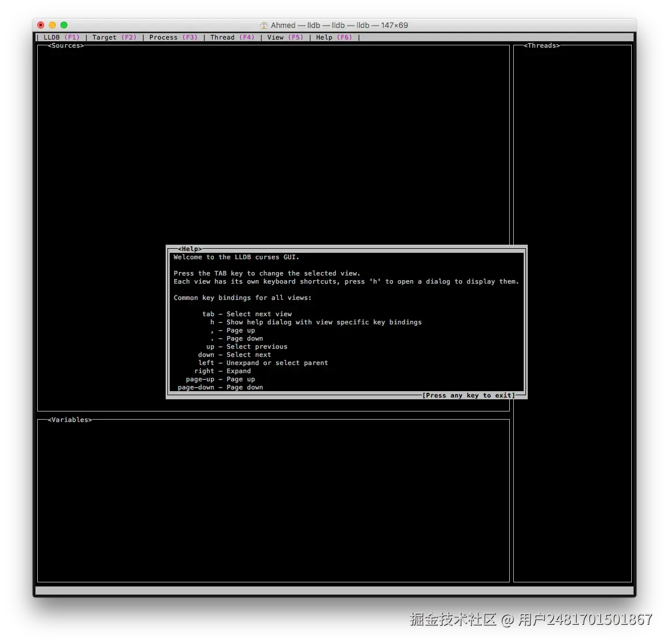The height and width of the screenshot is (644, 669).
Task: Click the home folder icon in title bar
Action: [x=264, y=25]
